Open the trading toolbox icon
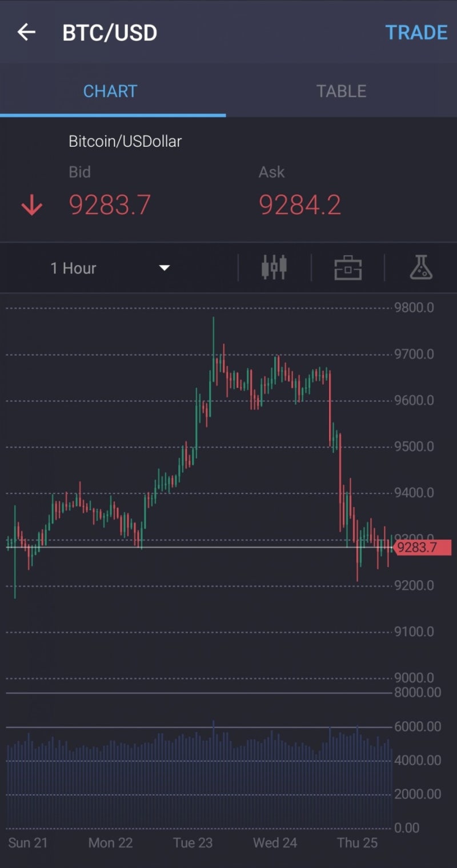Image resolution: width=457 pixels, height=868 pixels. point(348,267)
